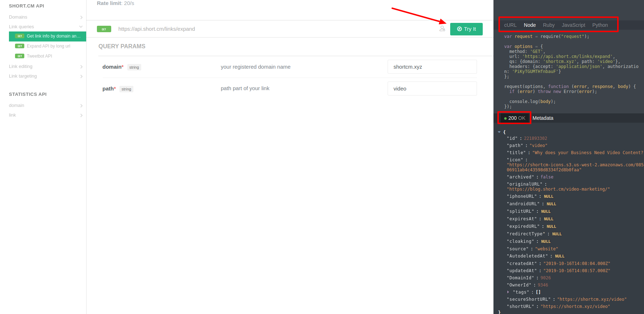Click the id value 221893302
644x314 pixels.
tap(535, 138)
